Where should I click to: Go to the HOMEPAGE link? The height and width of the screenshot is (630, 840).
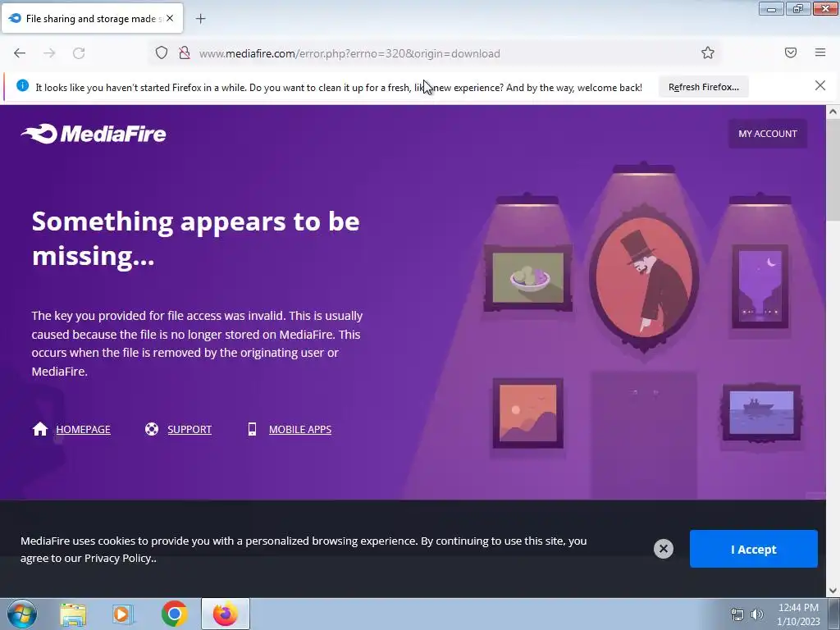pos(83,430)
